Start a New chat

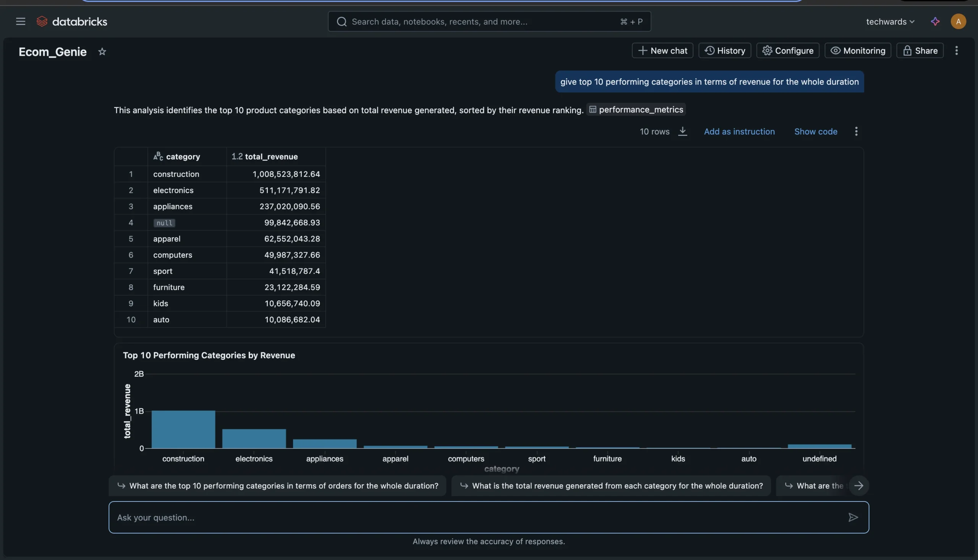click(x=662, y=51)
